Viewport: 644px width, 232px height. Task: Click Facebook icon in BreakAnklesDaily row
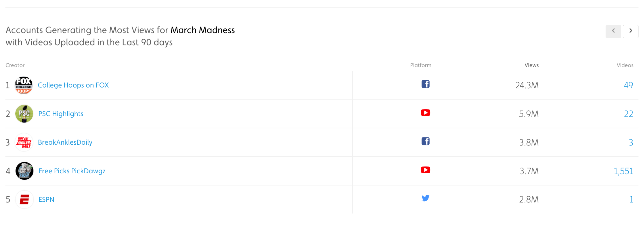[x=425, y=141]
